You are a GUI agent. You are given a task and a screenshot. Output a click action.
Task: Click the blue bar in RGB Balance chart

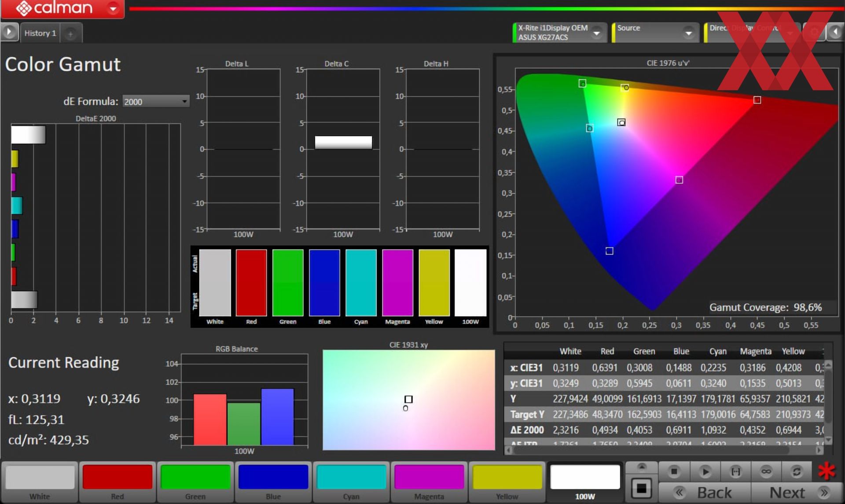(277, 416)
